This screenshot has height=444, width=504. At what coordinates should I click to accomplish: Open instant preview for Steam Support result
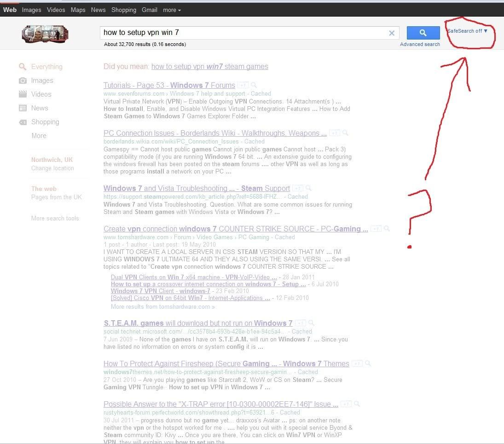308,188
